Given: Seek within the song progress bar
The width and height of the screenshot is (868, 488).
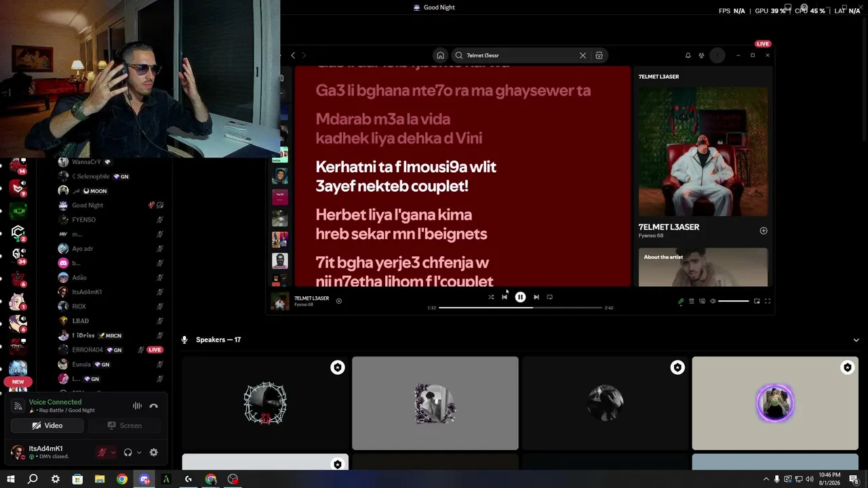Looking at the screenshot, I should tap(521, 308).
